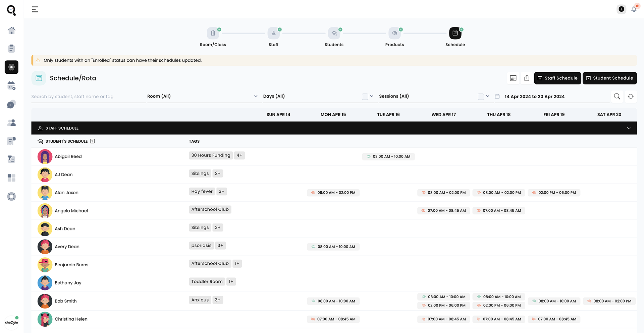Select the settings gear sidebar icon
Viewport: 644px width, 333px height.
(x=11, y=67)
